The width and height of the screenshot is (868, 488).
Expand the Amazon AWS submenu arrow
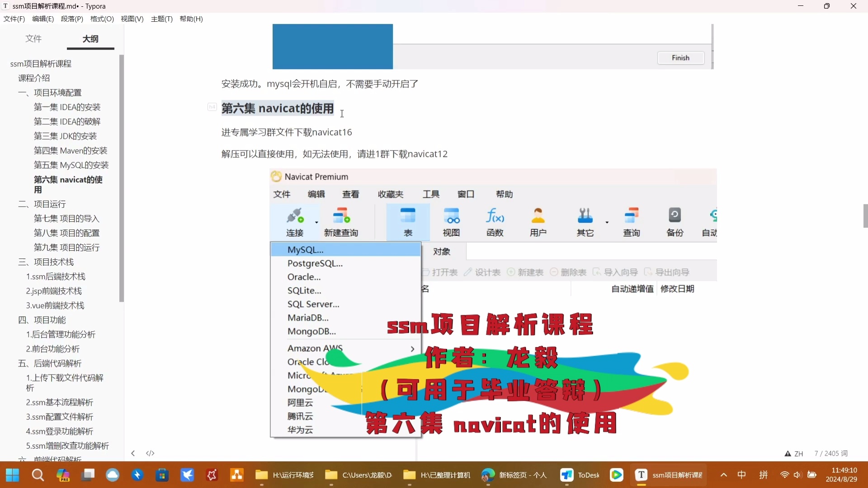click(412, 348)
